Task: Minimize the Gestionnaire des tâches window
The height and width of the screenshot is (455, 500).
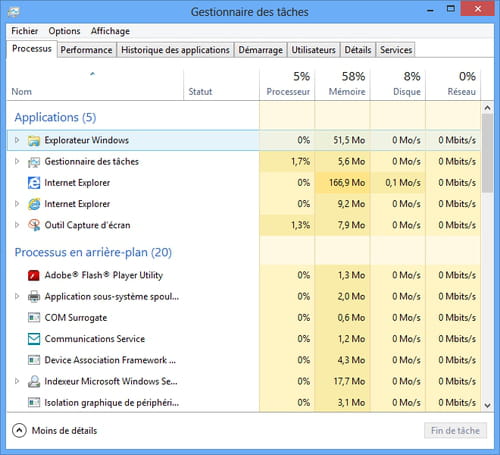Action: [x=431, y=10]
